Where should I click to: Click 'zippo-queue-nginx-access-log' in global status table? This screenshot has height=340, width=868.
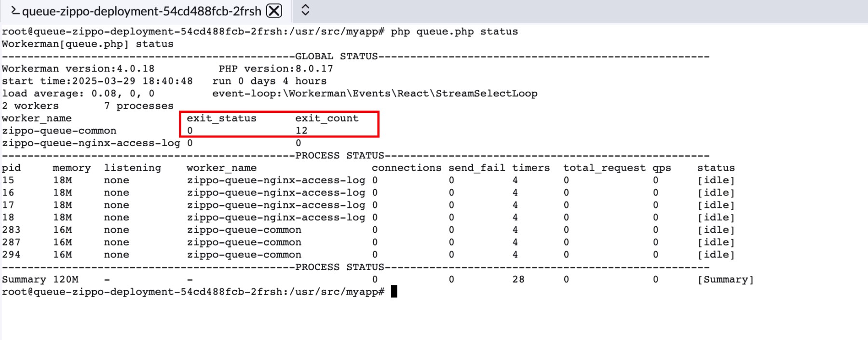coord(91,143)
